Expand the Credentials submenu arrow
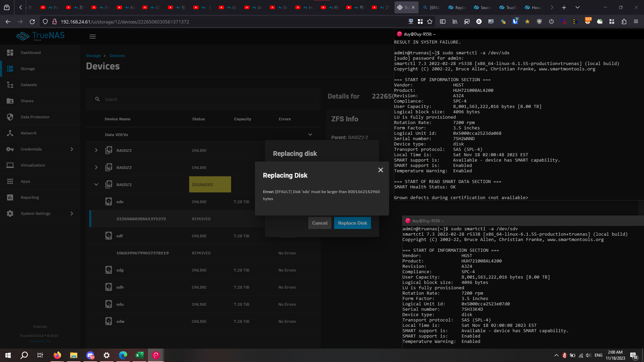This screenshot has height=362, width=644. tap(72, 149)
